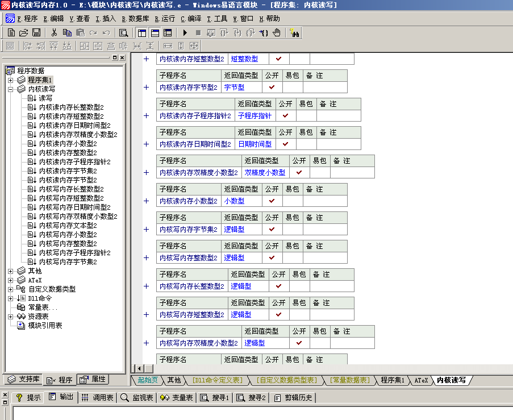This screenshot has width=513, height=420.
Task: Click the Run (play) toolbar icon
Action: pos(185,33)
